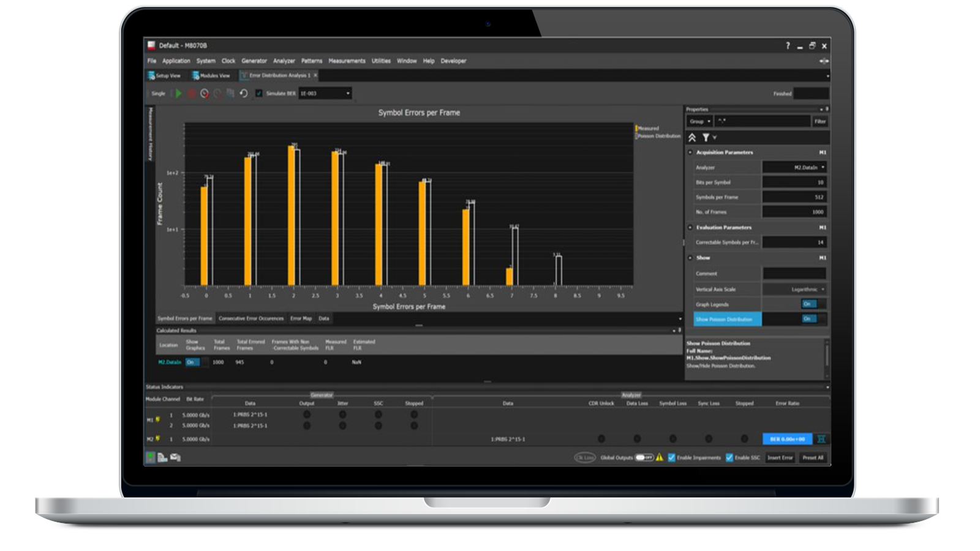Screen dimensions: 980x551
Task: Open the Analyzer M2.DataIn dropdown
Action: click(823, 167)
